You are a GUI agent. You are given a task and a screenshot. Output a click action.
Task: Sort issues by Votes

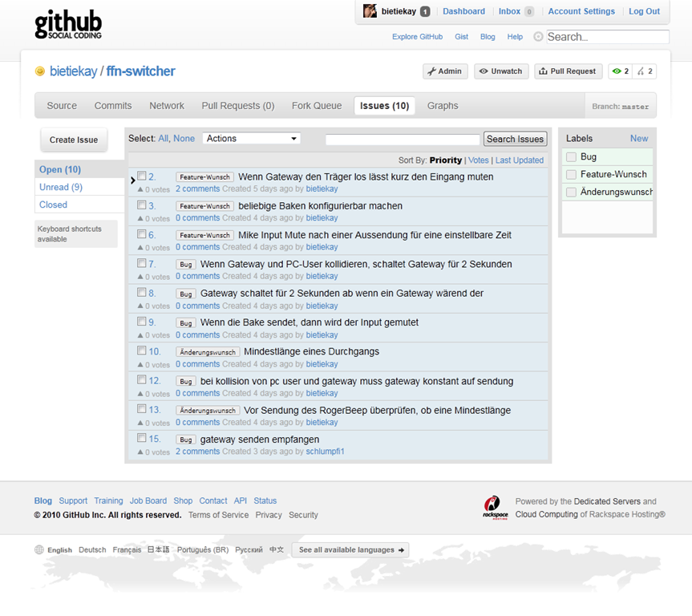(x=479, y=160)
